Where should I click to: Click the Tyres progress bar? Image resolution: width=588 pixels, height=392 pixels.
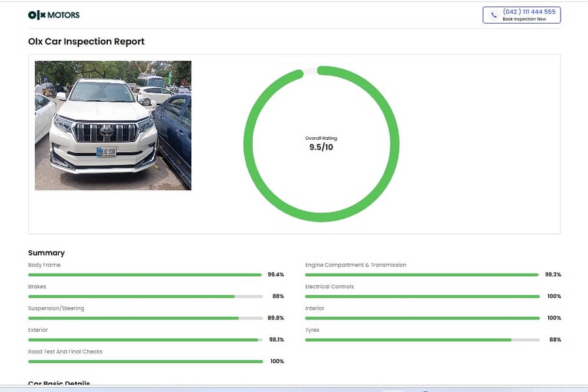click(x=423, y=340)
